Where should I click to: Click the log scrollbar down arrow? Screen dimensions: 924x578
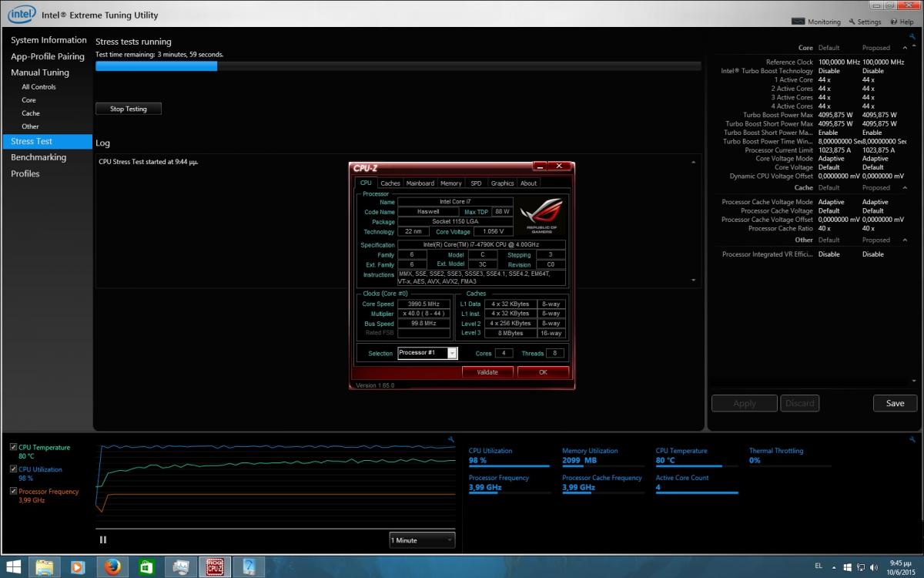693,280
